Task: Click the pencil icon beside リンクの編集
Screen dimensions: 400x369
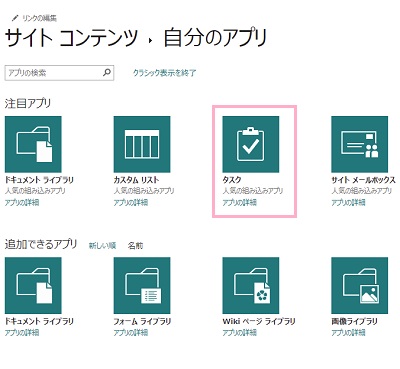Action: (x=15, y=18)
